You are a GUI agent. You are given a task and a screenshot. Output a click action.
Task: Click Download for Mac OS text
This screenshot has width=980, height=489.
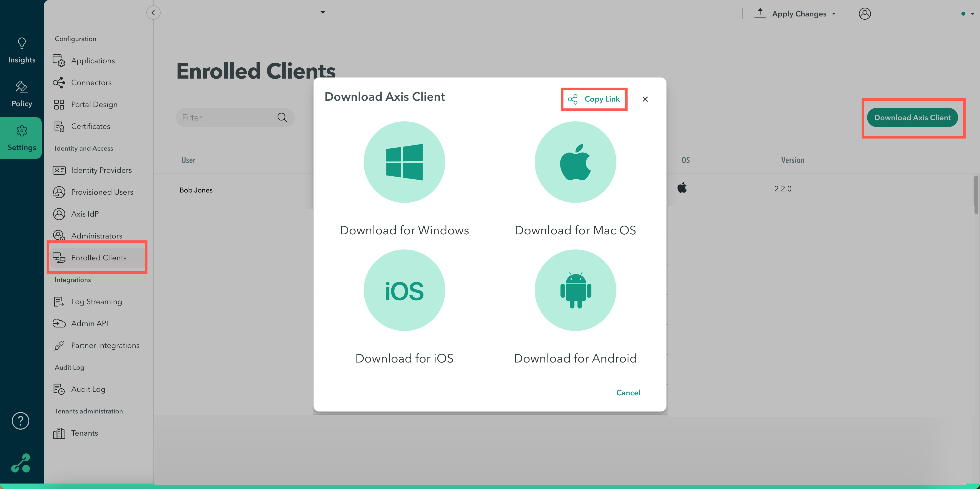575,230
